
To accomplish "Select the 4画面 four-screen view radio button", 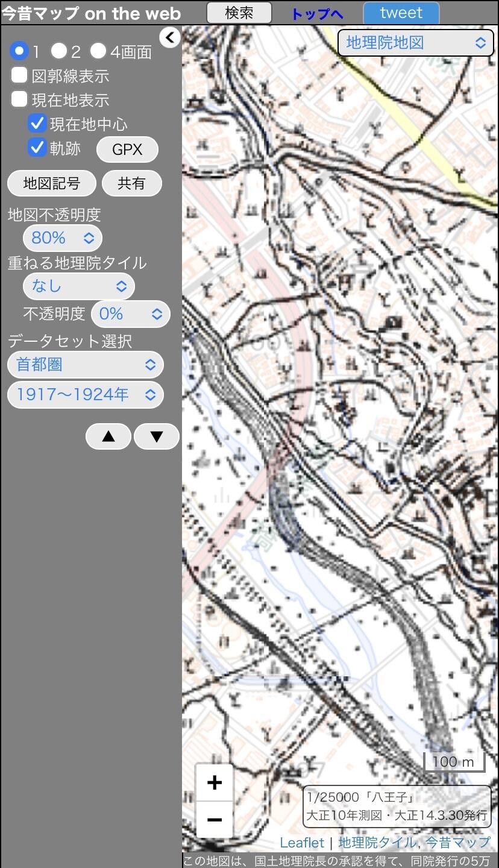I will (x=98, y=51).
